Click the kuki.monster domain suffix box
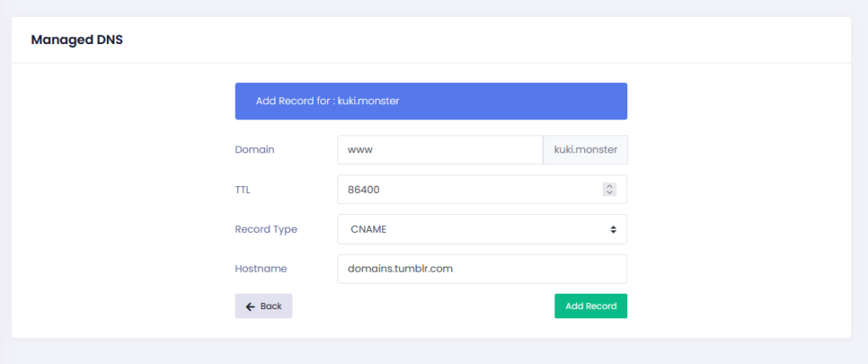Screen dimensions: 868x364 coord(585,150)
